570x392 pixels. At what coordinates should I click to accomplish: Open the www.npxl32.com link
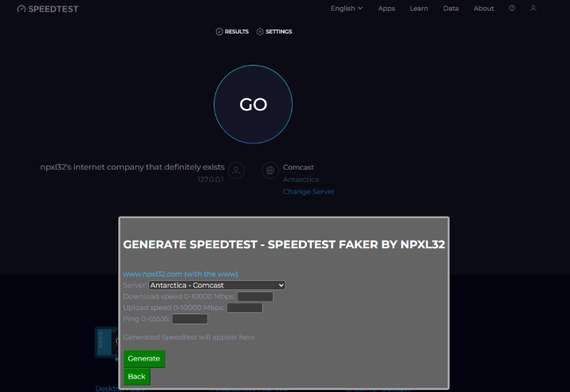pos(181,274)
